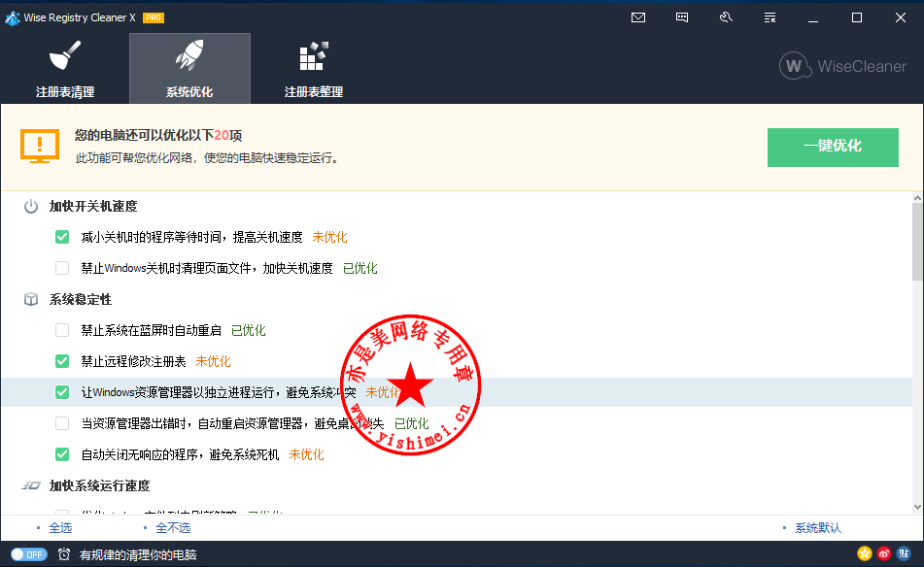The width and height of the screenshot is (924, 567).
Task: Click the 全选 link
Action: coord(60,527)
